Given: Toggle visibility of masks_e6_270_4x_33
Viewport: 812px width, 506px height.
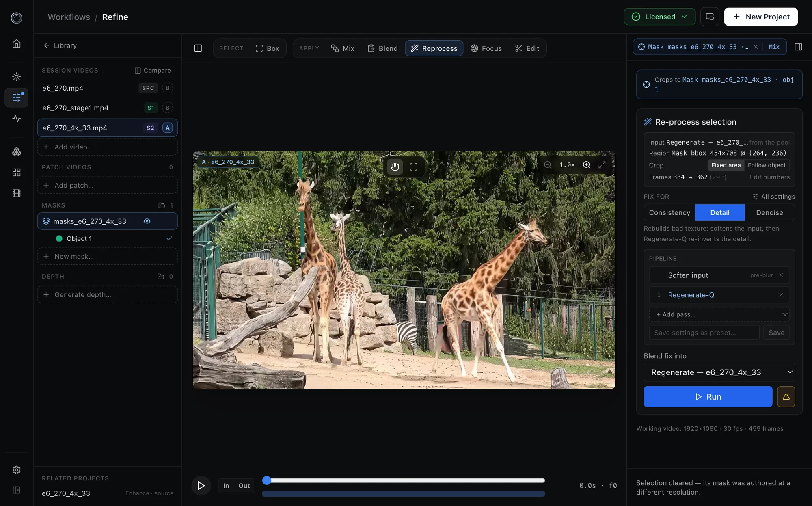Looking at the screenshot, I should click(147, 221).
